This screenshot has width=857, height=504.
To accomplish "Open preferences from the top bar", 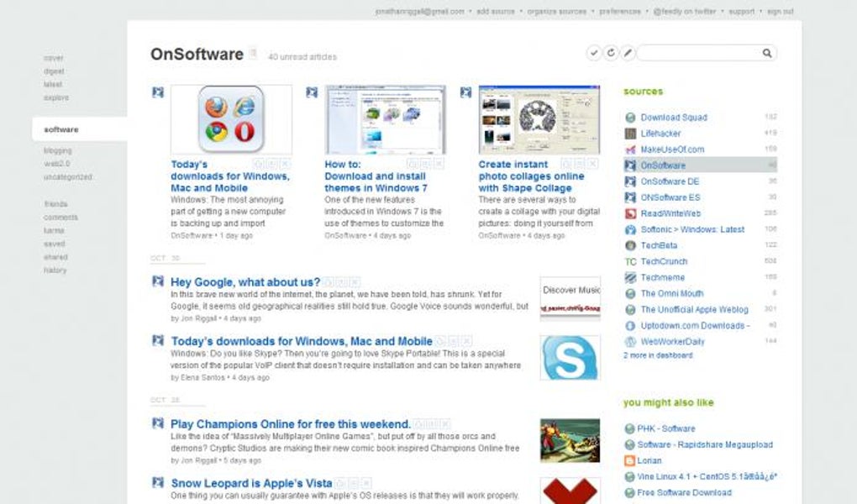I will point(620,12).
